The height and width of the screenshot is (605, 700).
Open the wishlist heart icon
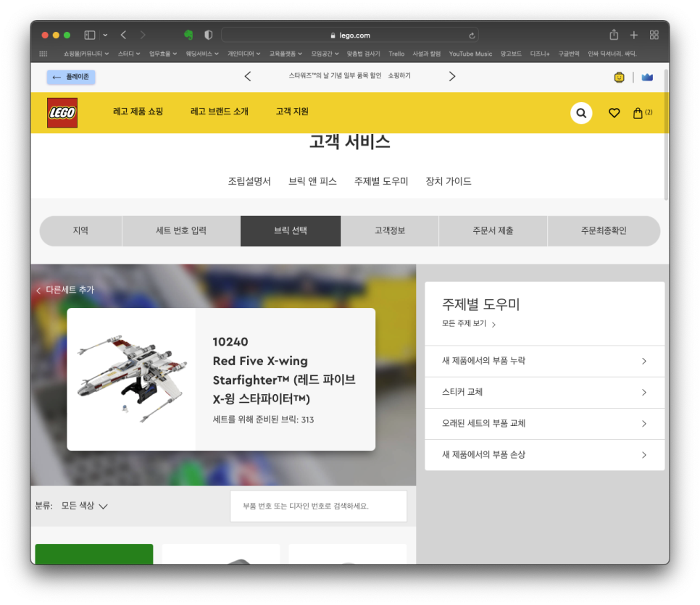[614, 113]
